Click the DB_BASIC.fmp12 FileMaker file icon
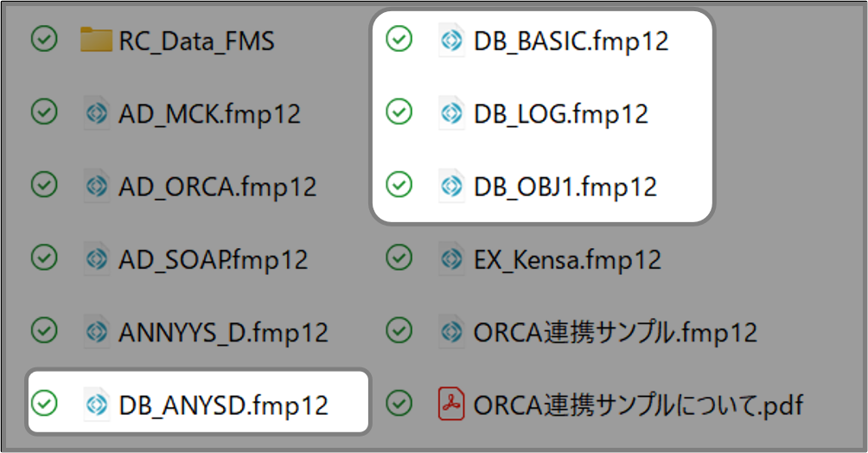 tap(450, 40)
